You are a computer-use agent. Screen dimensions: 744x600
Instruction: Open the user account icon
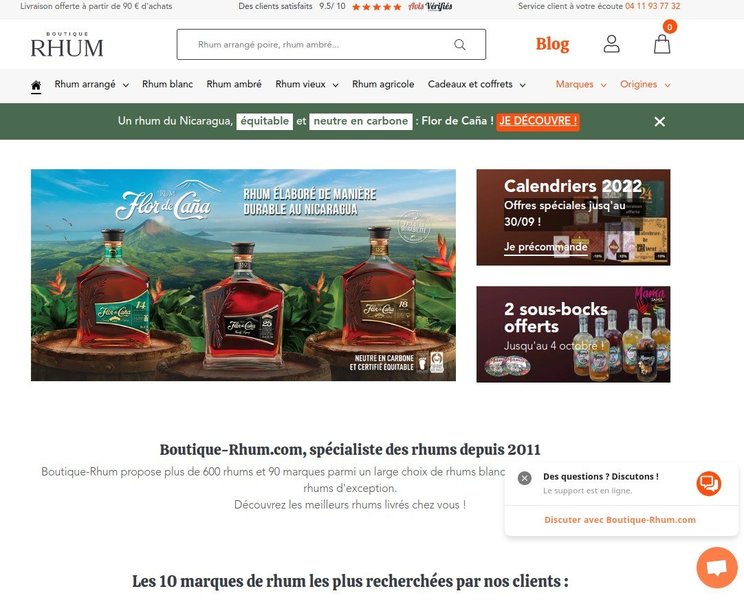pos(612,44)
